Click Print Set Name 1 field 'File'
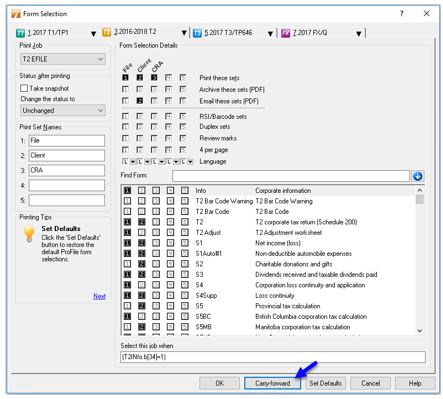The image size is (443, 399). pos(67,141)
